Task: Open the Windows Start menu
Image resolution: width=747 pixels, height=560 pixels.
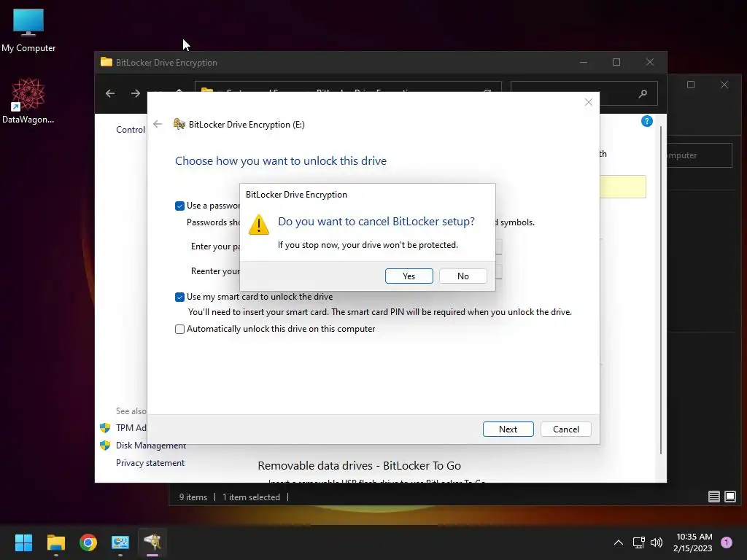Action: (x=23, y=542)
